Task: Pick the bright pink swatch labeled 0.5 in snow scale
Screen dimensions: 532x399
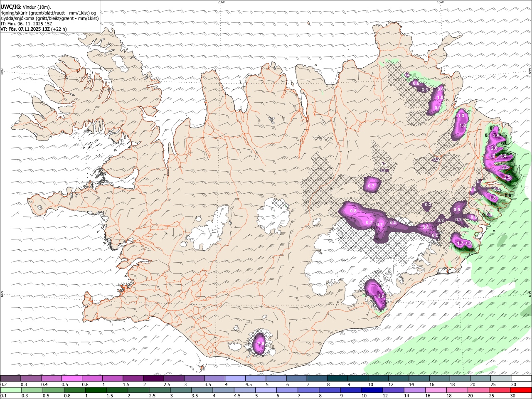Action: 72,378
